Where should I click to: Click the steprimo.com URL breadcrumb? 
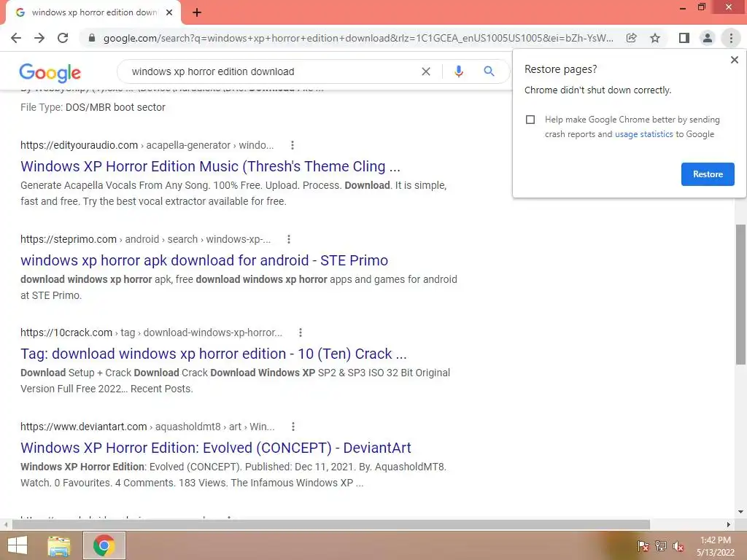pyautogui.click(x=145, y=239)
